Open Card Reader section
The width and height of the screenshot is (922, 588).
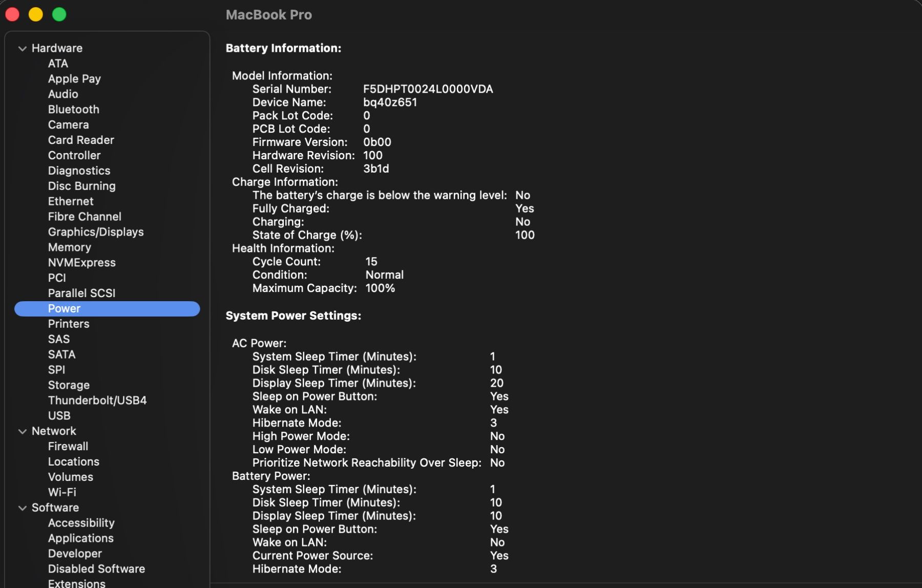81,140
